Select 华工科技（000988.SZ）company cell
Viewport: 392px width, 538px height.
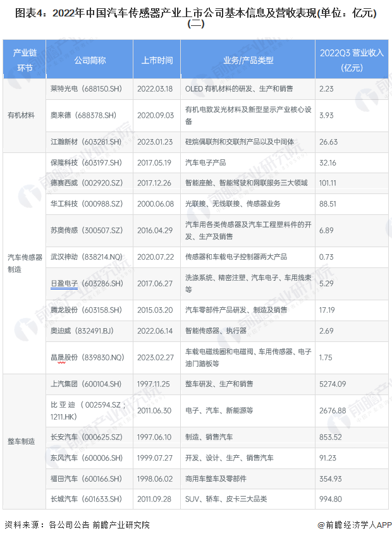(x=90, y=204)
